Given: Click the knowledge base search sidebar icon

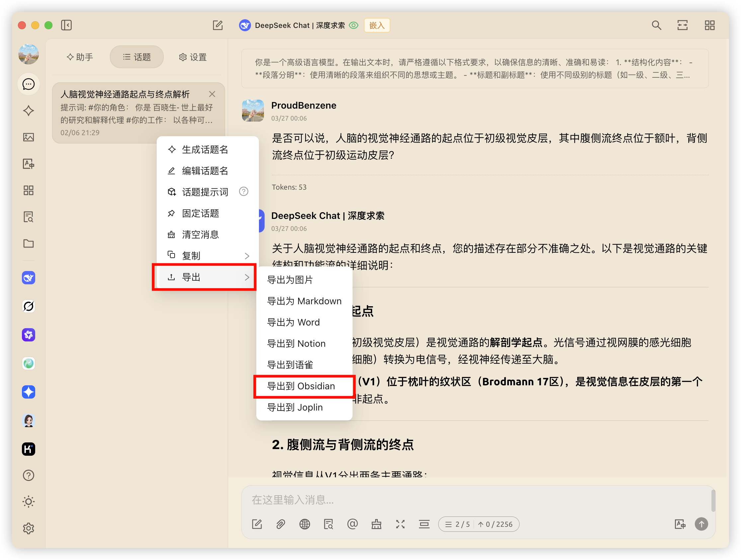Looking at the screenshot, I should (x=29, y=217).
